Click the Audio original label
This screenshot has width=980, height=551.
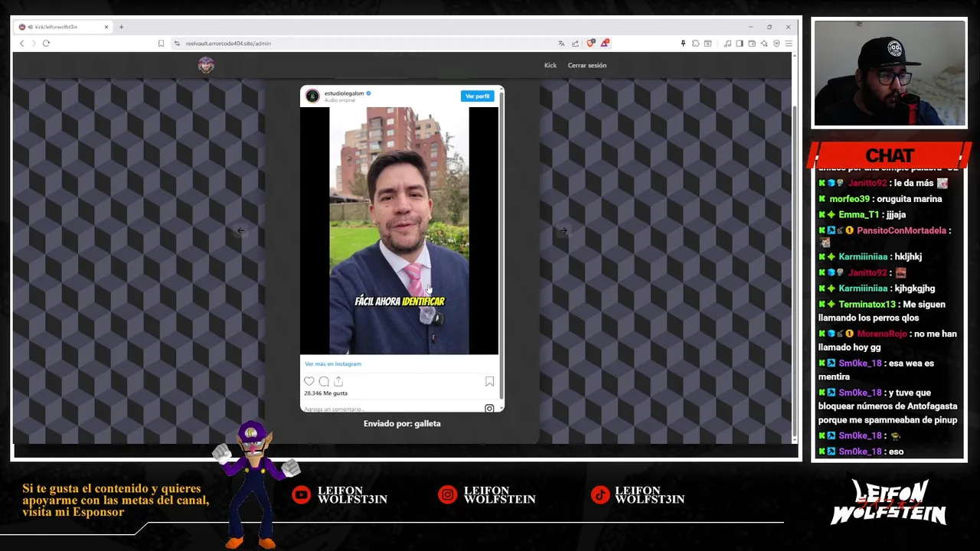click(x=340, y=100)
